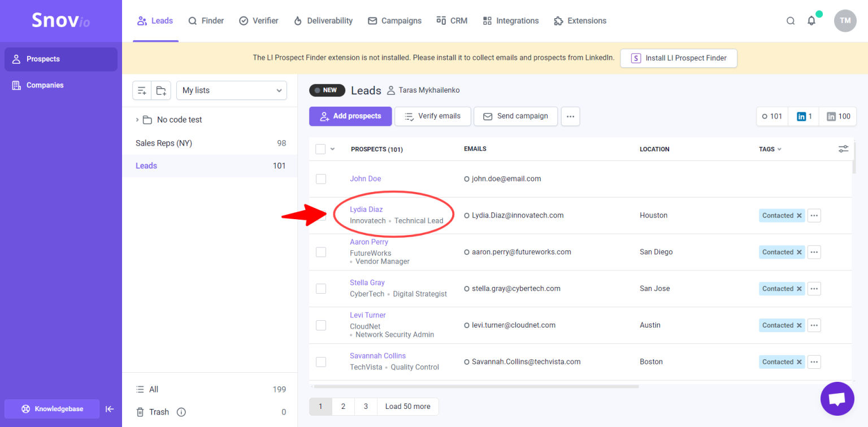868x427 pixels.
Task: Open the Finder tab
Action: [x=206, y=21]
